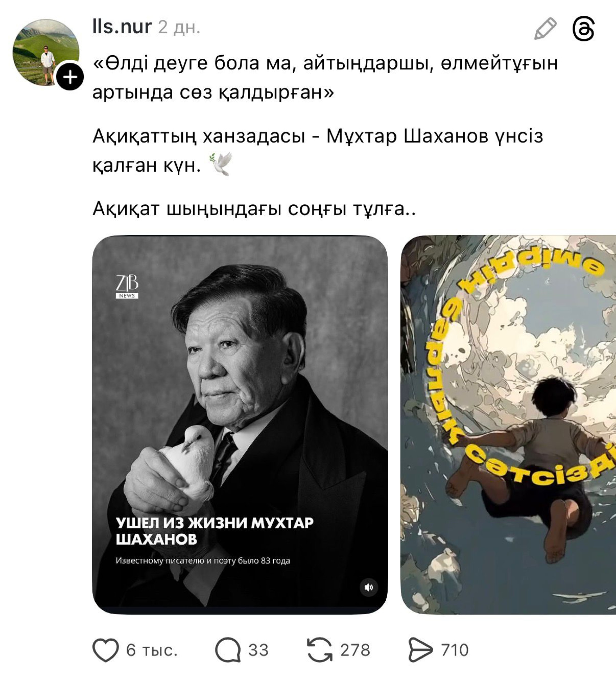Open the Threads logo icon
This screenshot has width=616, height=682.
pos(584,29)
